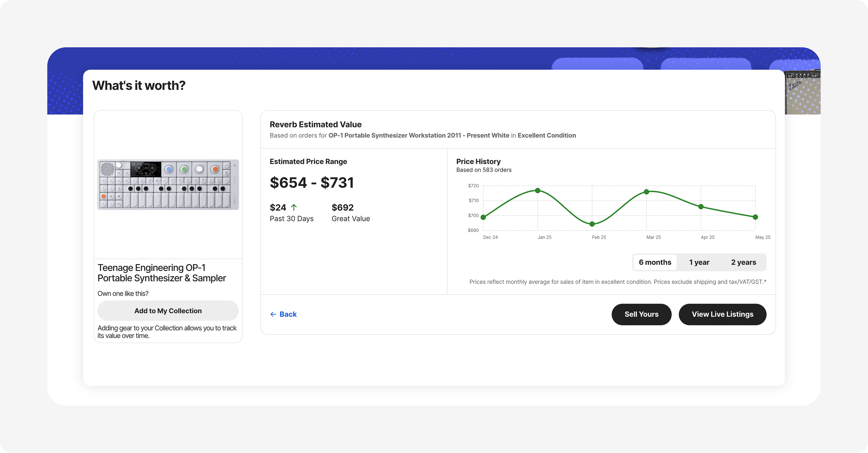Viewport: 868px width, 453px height.
Task: Click the May 25 data point on chart
Action: pyautogui.click(x=755, y=217)
